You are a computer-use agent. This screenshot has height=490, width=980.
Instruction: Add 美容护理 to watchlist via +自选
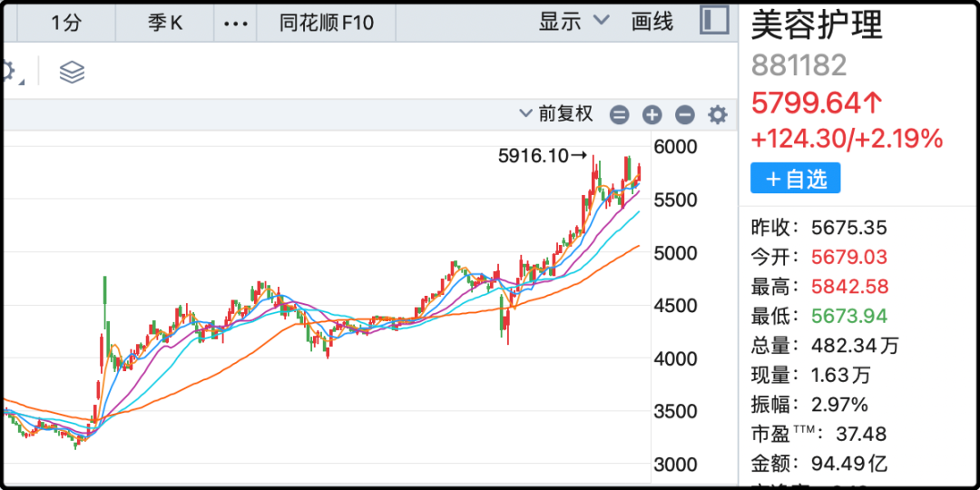[x=795, y=179]
